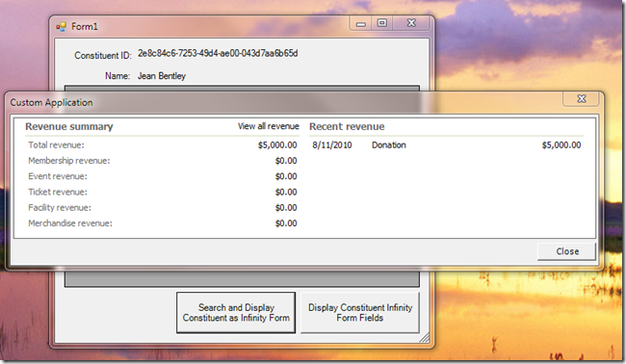This screenshot has width=626, height=364.
Task: Click the Revenue summary heading
Action: pyautogui.click(x=69, y=126)
